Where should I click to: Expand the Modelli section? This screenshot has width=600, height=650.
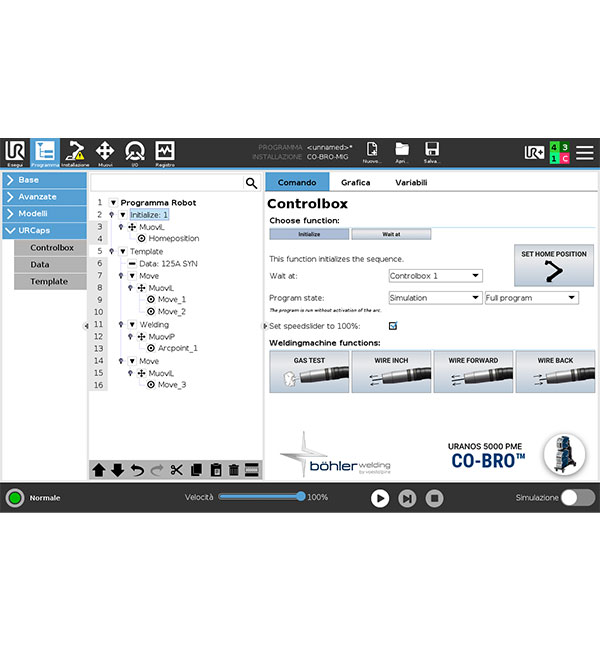44,213
